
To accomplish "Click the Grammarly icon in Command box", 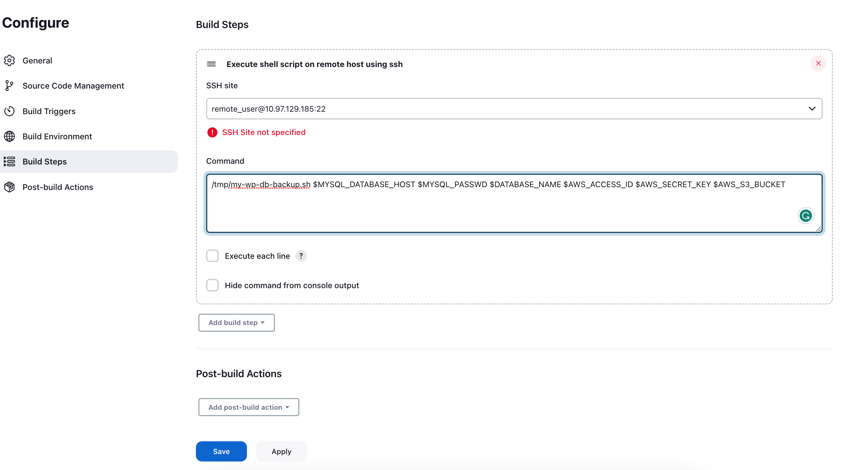I will 806,216.
